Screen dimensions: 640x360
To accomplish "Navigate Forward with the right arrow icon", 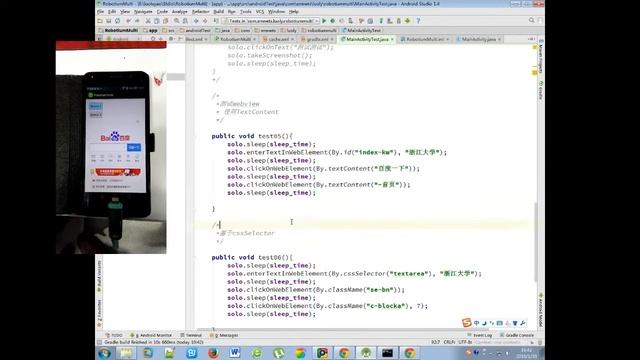I will pyautogui.click(x=205, y=21).
